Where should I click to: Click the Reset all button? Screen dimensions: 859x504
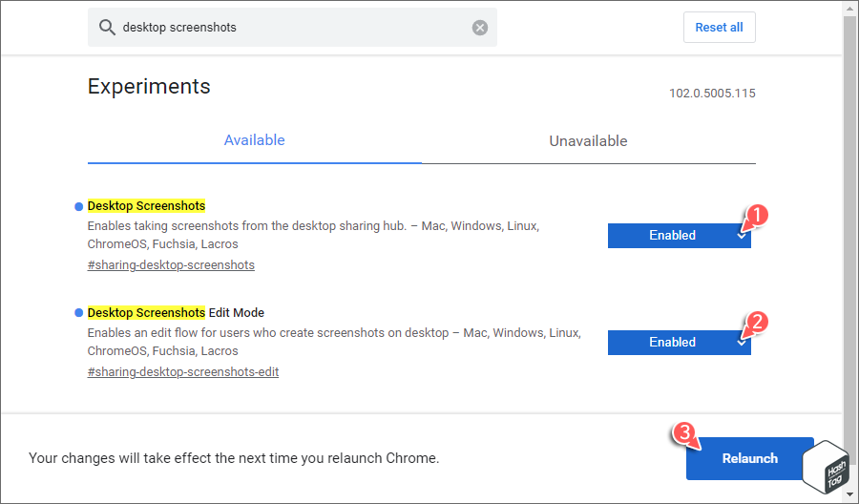click(x=719, y=28)
